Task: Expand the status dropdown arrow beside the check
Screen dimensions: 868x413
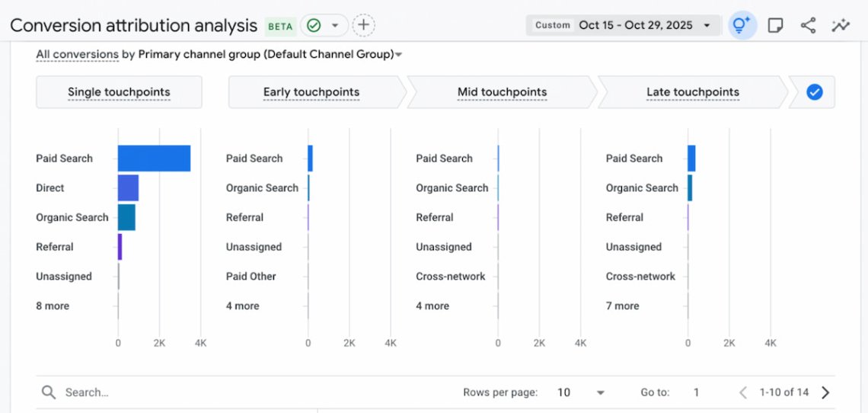Action: 334,25
